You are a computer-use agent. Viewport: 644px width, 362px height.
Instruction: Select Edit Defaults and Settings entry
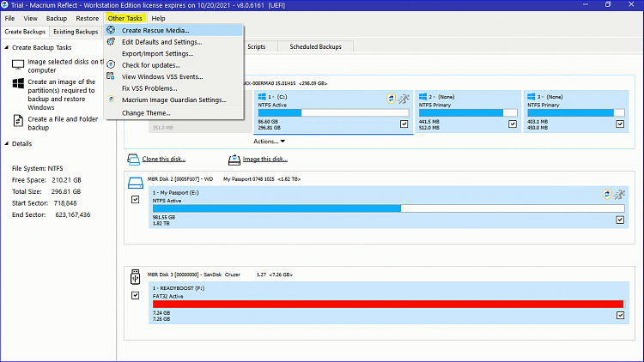[x=173, y=42]
